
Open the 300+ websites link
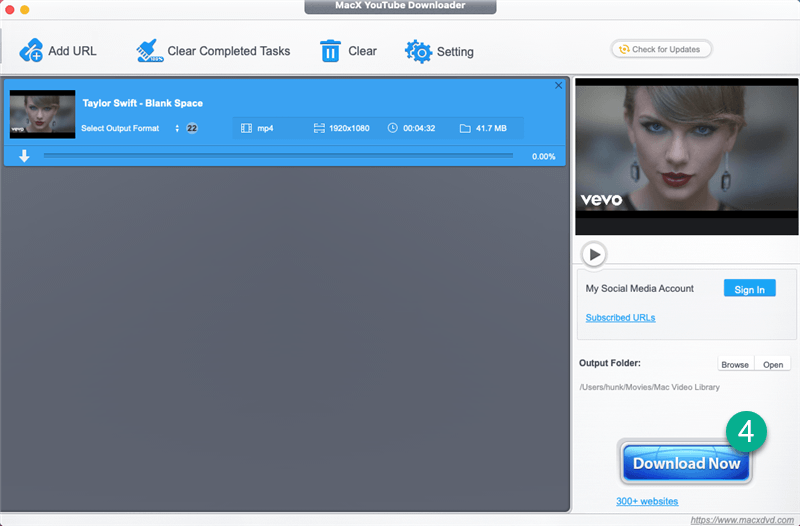pos(647,501)
